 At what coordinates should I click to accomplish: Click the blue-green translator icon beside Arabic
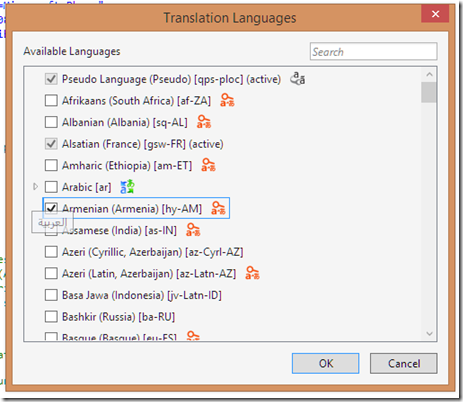pyautogui.click(x=127, y=187)
